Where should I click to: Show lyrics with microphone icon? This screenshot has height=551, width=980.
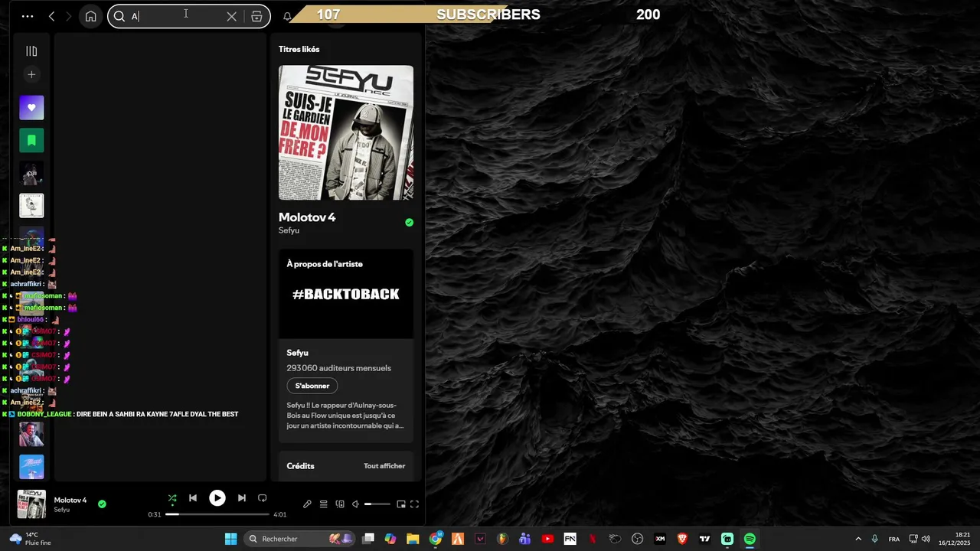point(307,504)
